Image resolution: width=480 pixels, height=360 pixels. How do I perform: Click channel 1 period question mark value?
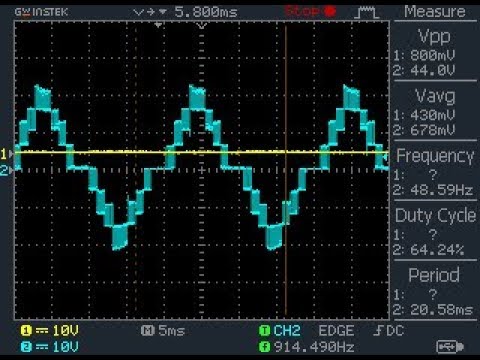pyautogui.click(x=433, y=294)
